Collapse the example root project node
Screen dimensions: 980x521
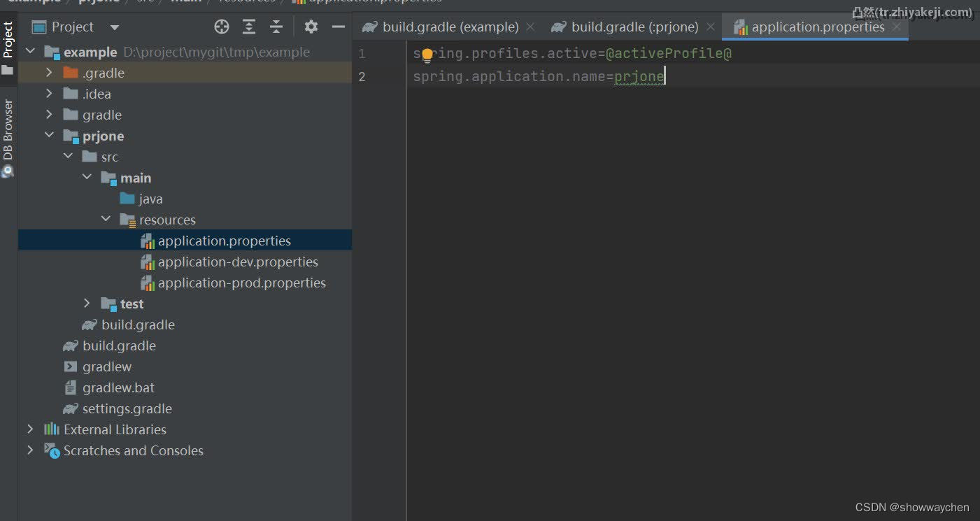pos(30,52)
